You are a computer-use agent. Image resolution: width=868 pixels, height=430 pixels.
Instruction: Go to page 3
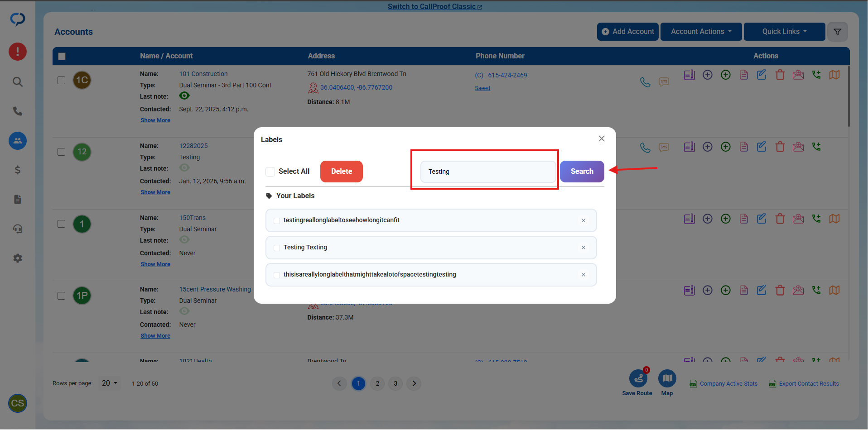pyautogui.click(x=395, y=384)
